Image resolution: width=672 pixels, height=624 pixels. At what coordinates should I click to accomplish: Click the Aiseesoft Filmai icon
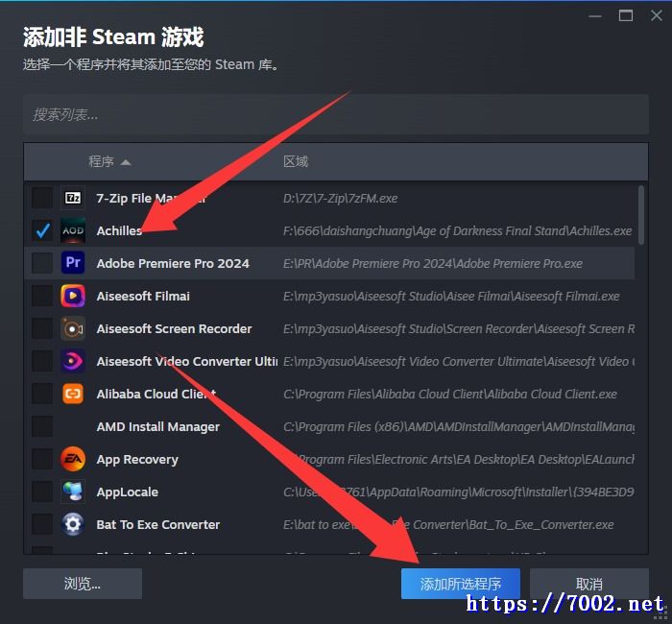[73, 296]
